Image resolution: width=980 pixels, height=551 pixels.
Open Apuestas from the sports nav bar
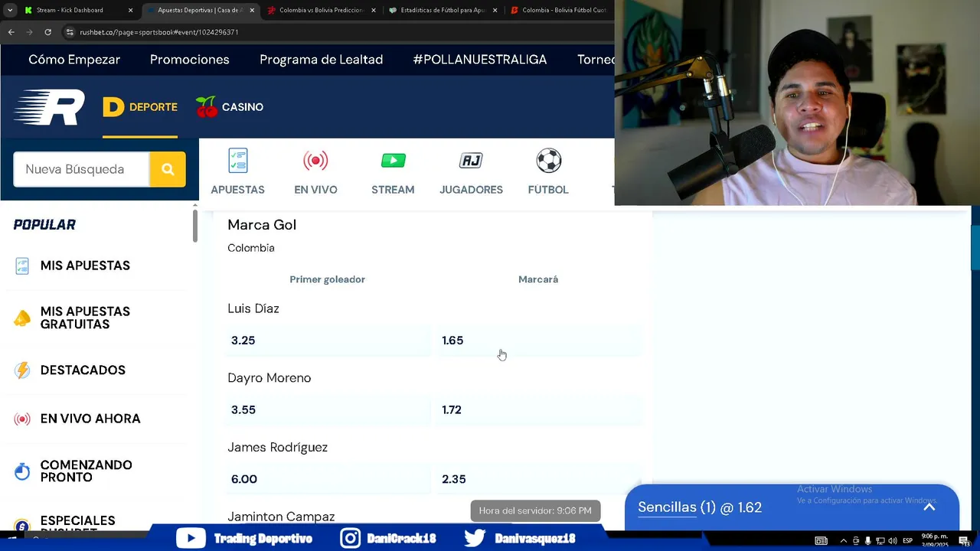(237, 172)
